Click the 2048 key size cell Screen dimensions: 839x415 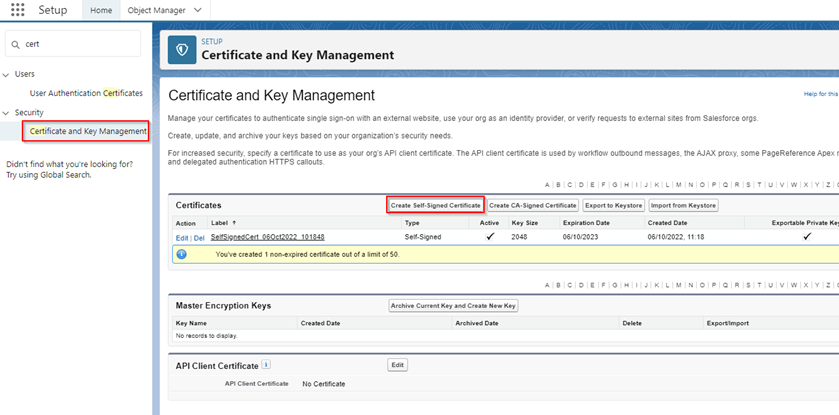pyautogui.click(x=519, y=237)
